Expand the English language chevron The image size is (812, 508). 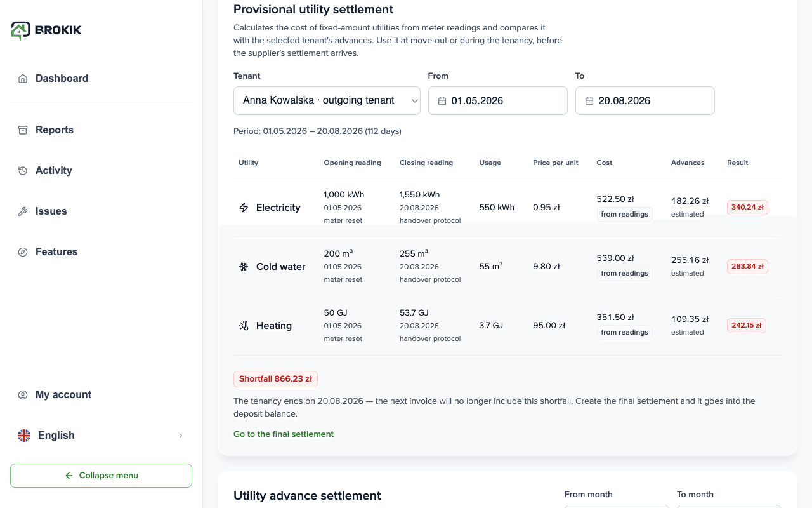click(181, 436)
